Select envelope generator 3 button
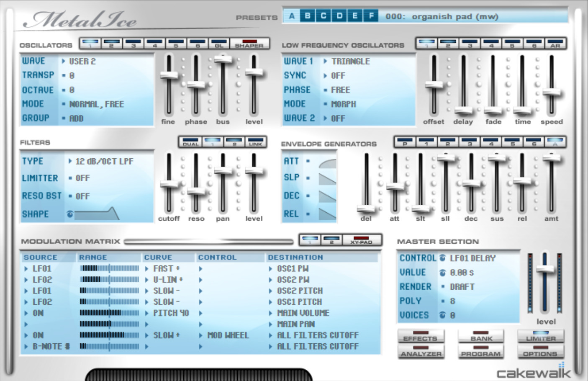The width and height of the screenshot is (588, 381). [x=470, y=142]
